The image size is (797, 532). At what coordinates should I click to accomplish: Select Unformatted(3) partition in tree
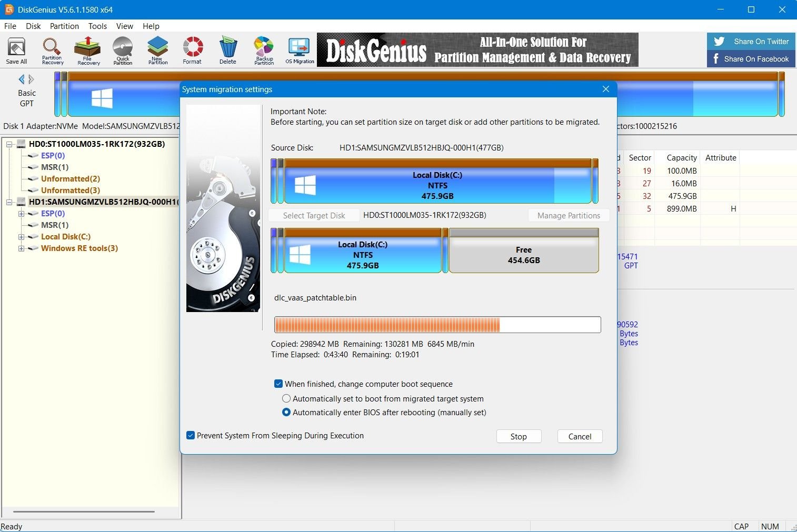[x=71, y=190]
